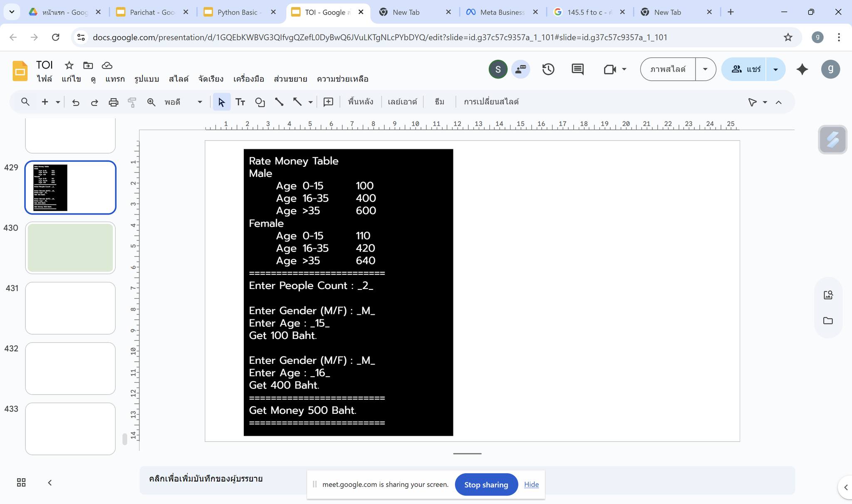
Task: Print the presentation
Action: pos(113,102)
